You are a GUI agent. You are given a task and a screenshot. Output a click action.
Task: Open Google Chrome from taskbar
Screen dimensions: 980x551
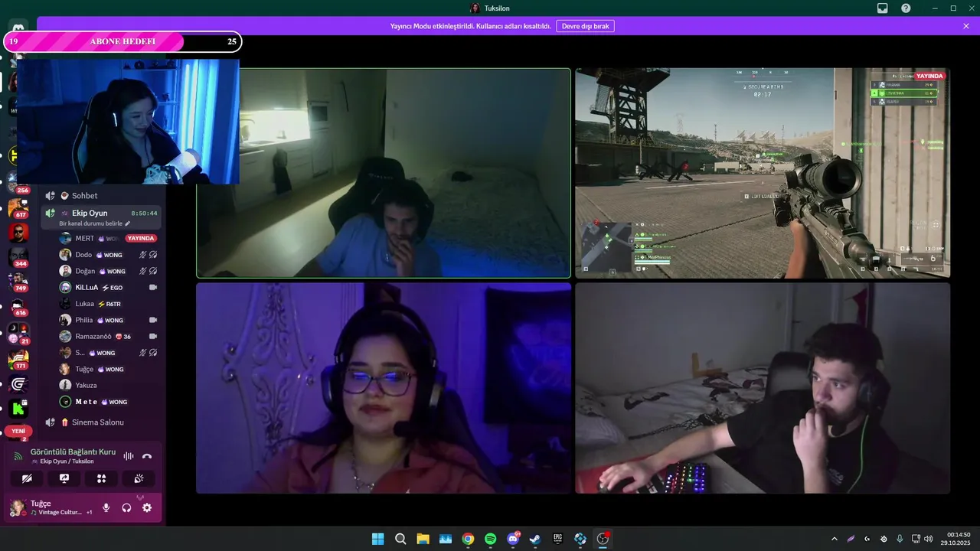[468, 539]
